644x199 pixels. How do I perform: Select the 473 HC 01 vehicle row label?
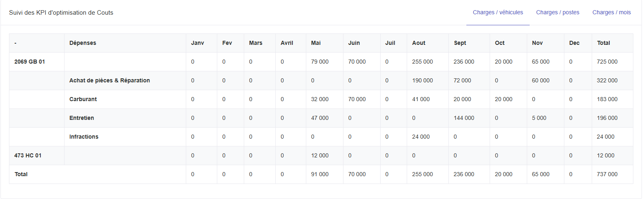coord(28,156)
